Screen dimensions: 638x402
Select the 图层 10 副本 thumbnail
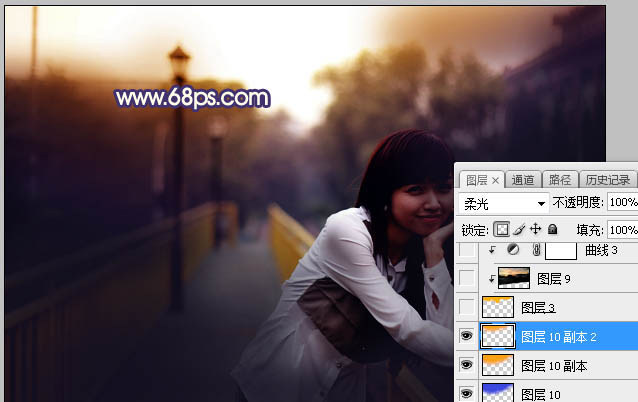498,365
